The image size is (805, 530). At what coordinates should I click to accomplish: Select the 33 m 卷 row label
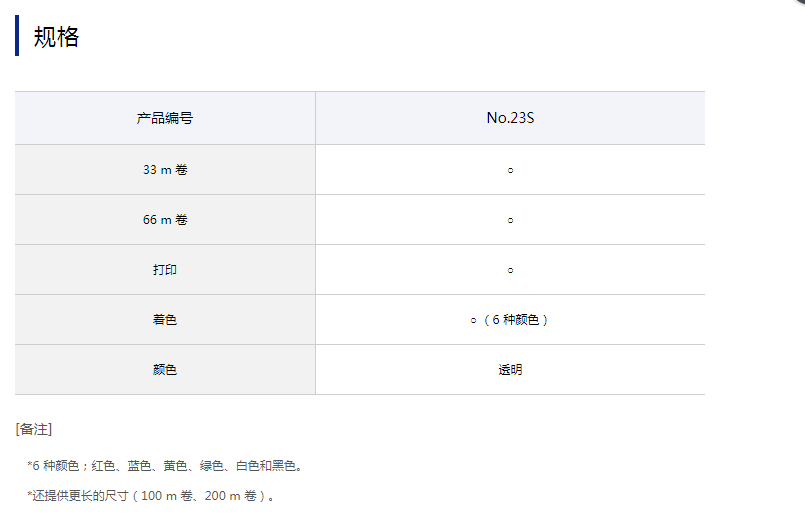[165, 170]
